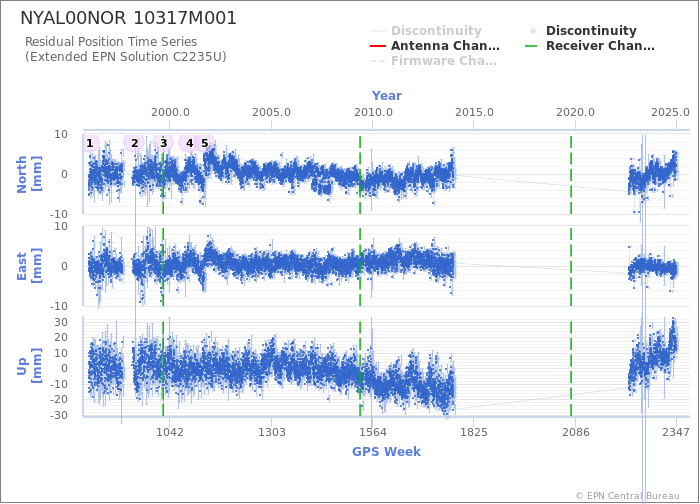Click the GPS week 1825 tick label
700x504 pixels.
click(474, 432)
